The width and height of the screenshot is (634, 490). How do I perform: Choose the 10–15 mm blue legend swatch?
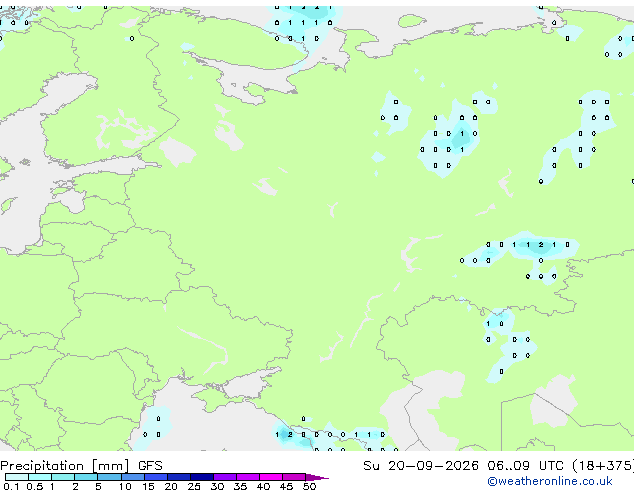133,477
